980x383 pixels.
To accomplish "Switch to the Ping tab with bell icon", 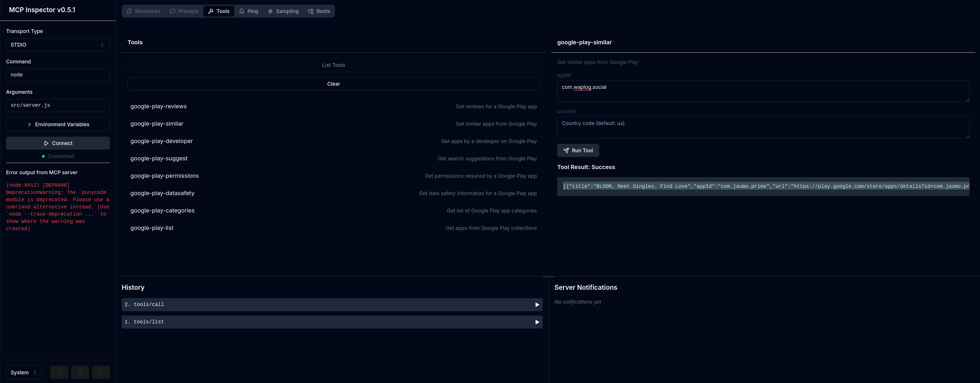I will coord(248,11).
